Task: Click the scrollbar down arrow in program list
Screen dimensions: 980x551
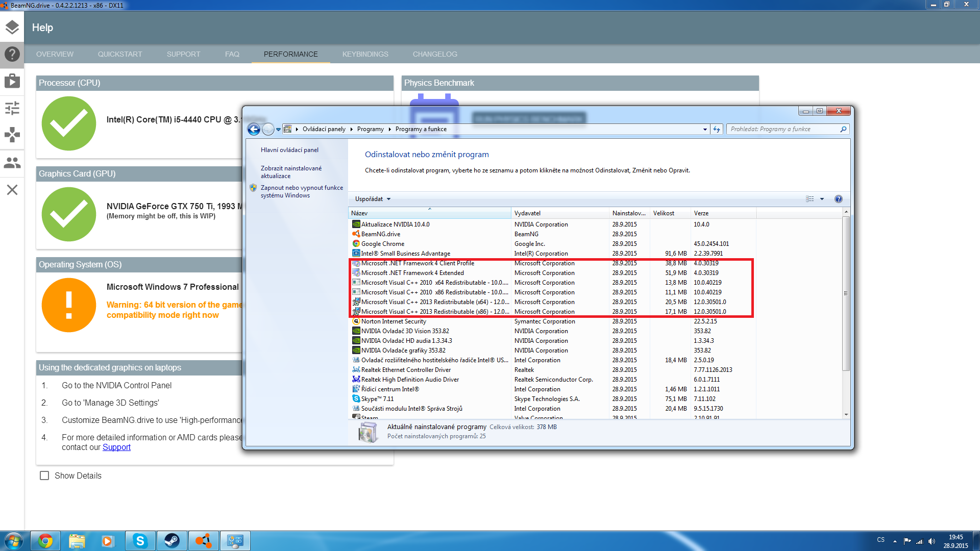Action: click(x=846, y=415)
